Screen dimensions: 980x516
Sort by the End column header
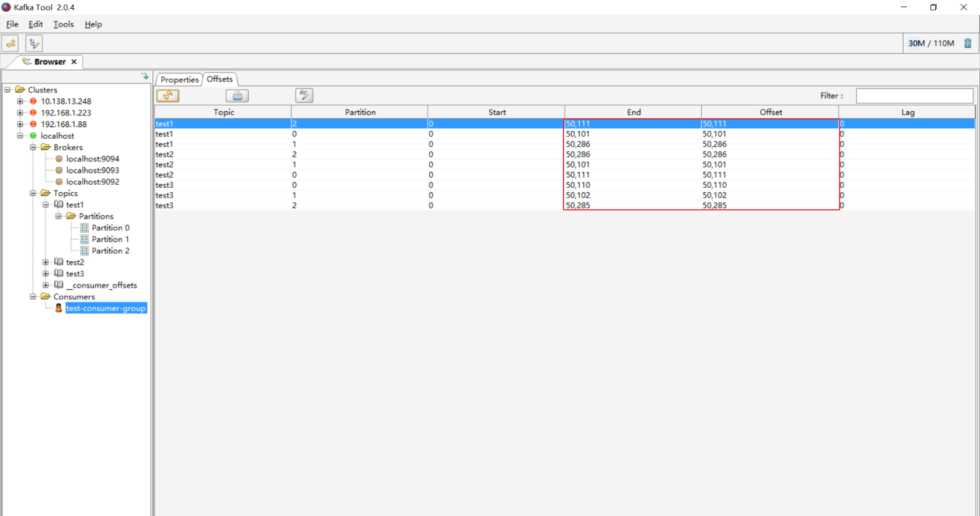click(x=633, y=112)
